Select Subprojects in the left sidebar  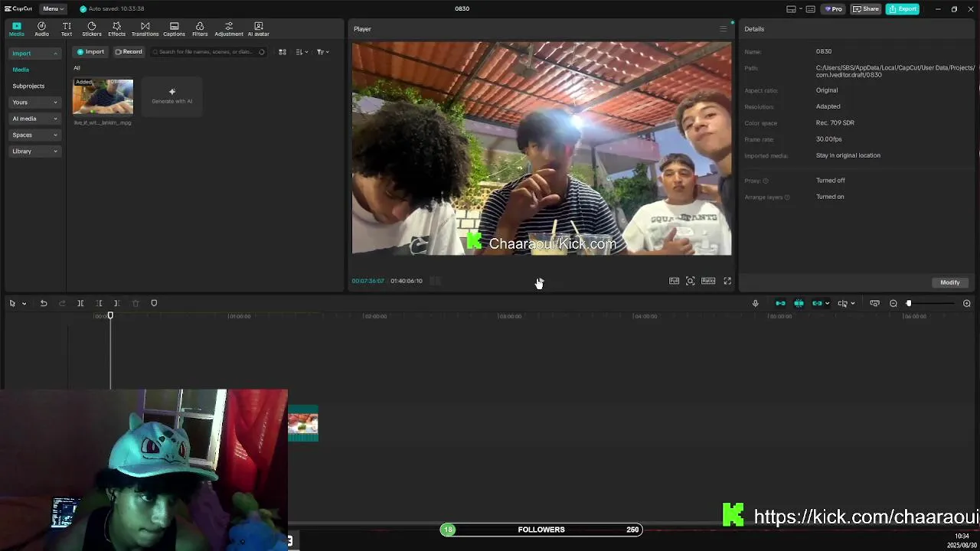28,86
